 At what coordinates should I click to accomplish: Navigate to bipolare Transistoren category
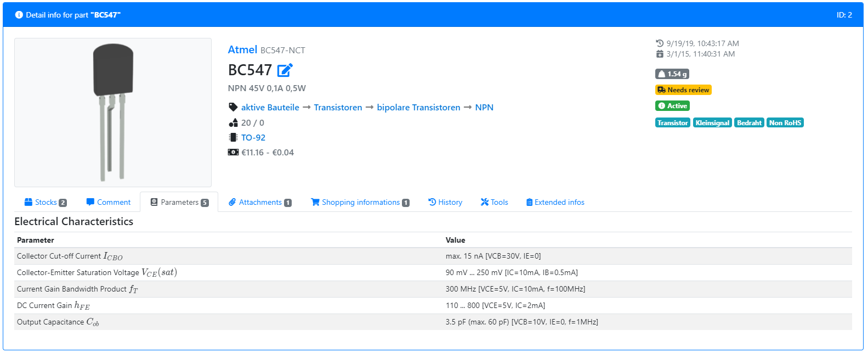(x=418, y=107)
